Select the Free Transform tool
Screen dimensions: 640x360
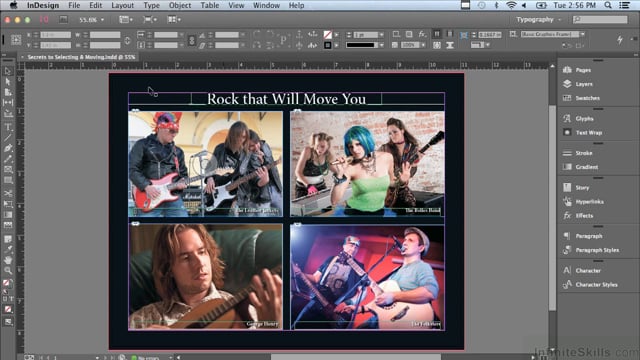tap(8, 204)
